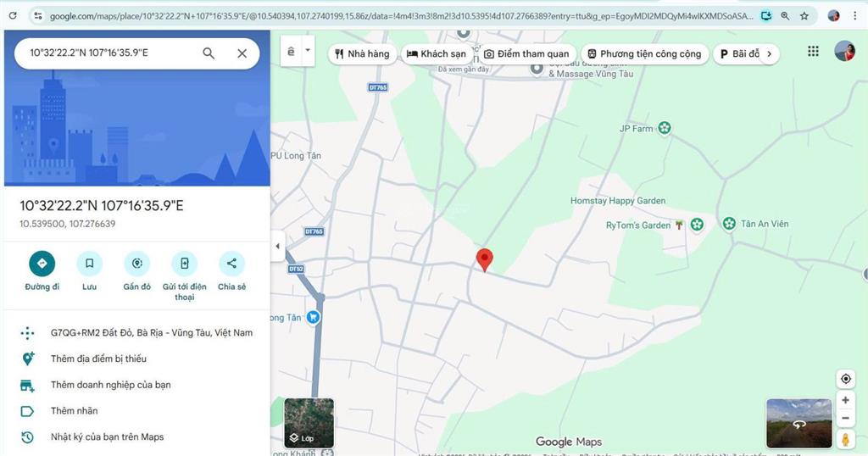868x456 pixels.
Task: Open the Chrome profile avatar
Action: (x=833, y=16)
